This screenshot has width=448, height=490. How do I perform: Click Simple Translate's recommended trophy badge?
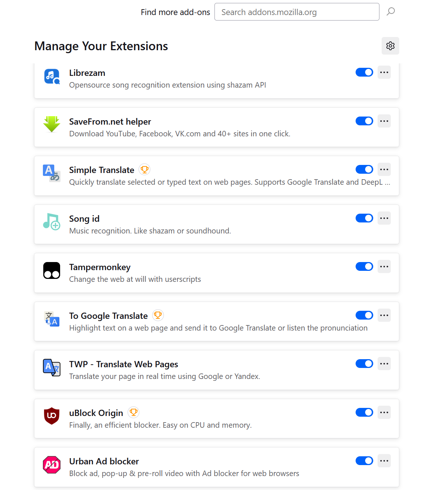point(144,170)
